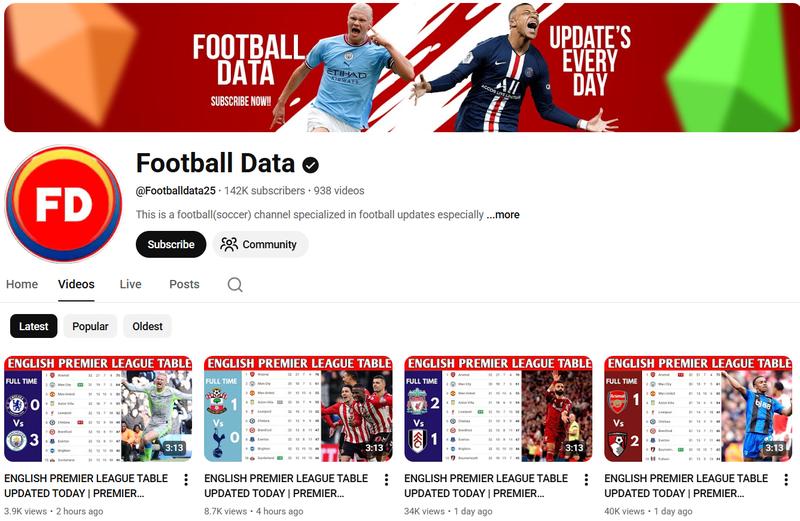Play the Southampton vs Tottenham thumbnail video
800x521 pixels.
click(x=298, y=409)
